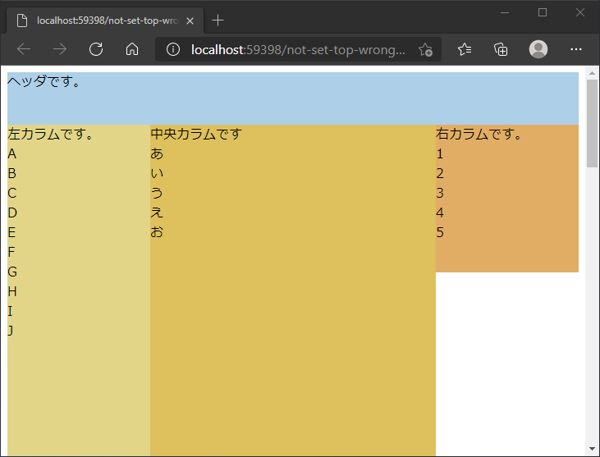Add page to favorites star icon

[x=425, y=49]
